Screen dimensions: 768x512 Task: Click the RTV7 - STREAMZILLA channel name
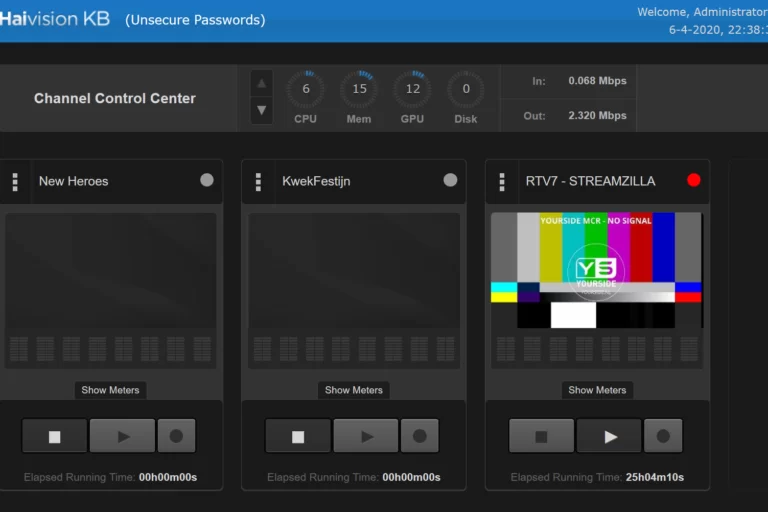[590, 181]
